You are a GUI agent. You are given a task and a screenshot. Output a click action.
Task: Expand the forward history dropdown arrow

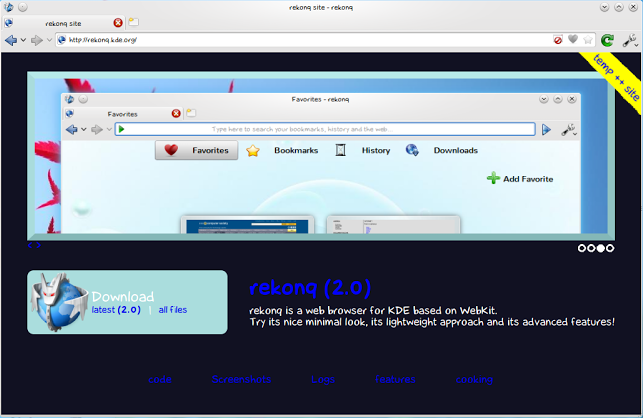[48, 40]
